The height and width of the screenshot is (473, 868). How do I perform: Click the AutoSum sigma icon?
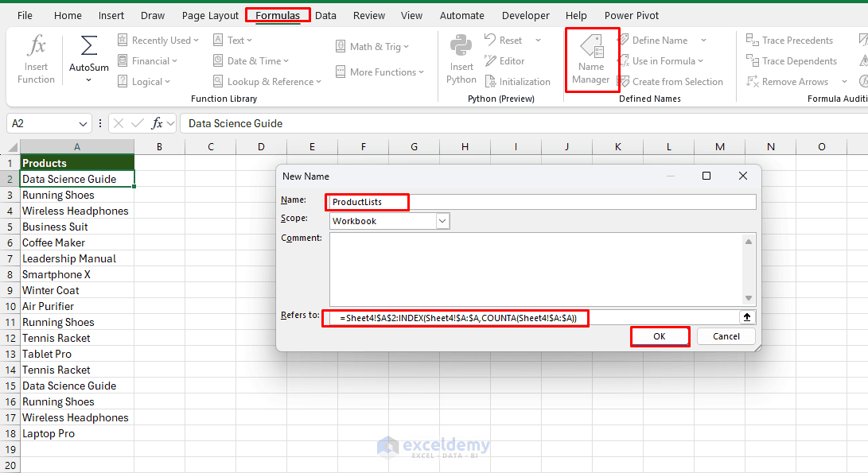(x=88, y=46)
